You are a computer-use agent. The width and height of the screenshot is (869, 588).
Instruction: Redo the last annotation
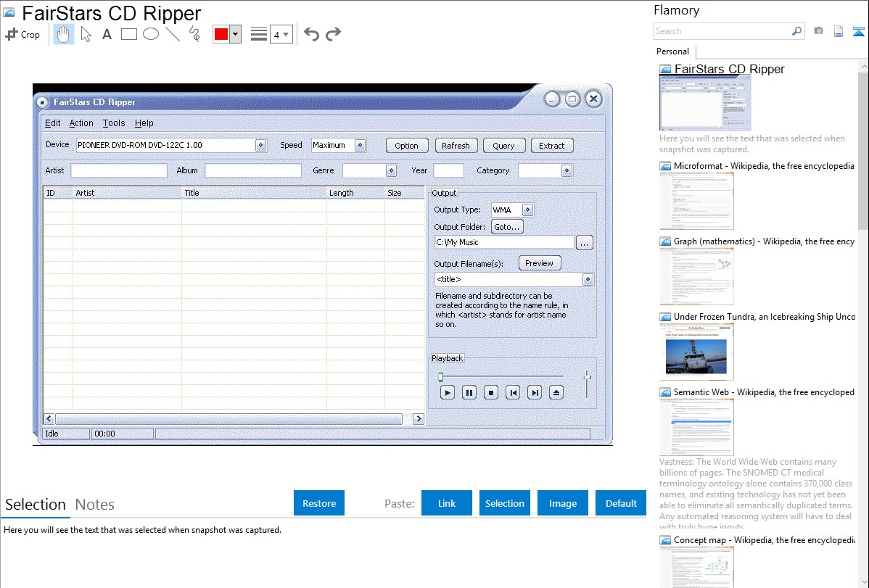333,34
